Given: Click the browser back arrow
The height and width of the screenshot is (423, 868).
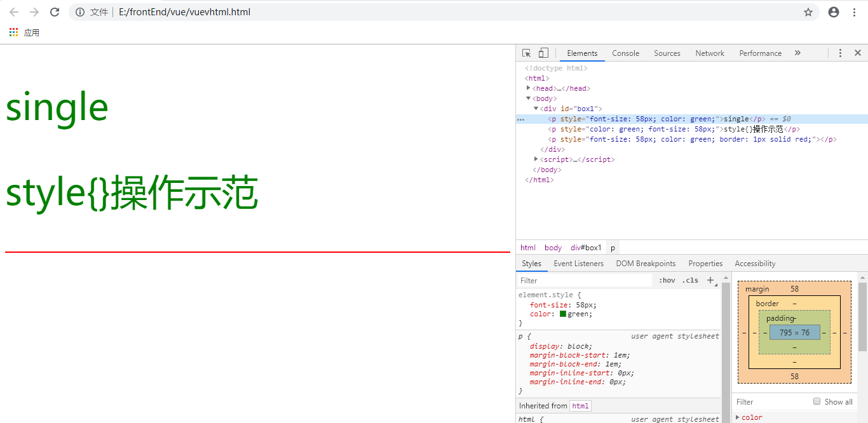Looking at the screenshot, I should click(14, 12).
